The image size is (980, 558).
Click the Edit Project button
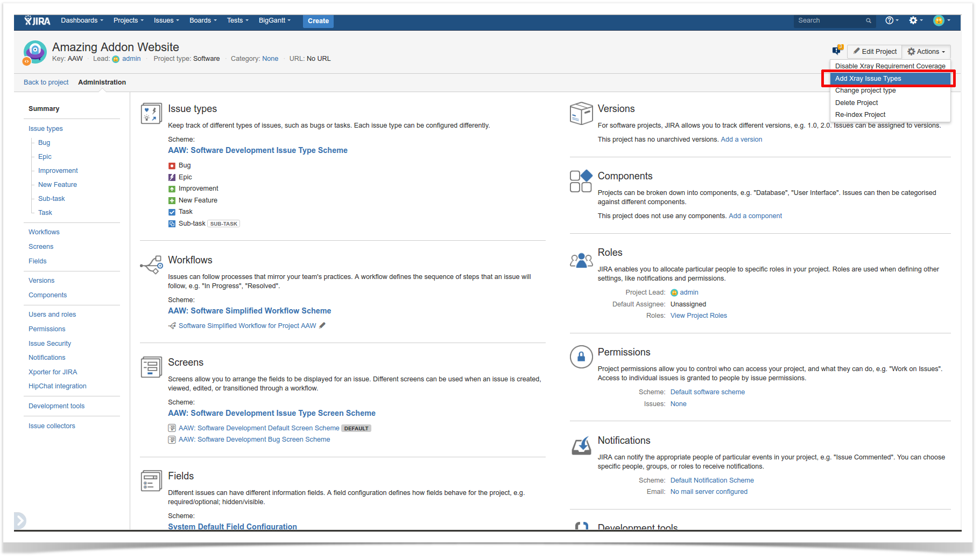pyautogui.click(x=875, y=52)
